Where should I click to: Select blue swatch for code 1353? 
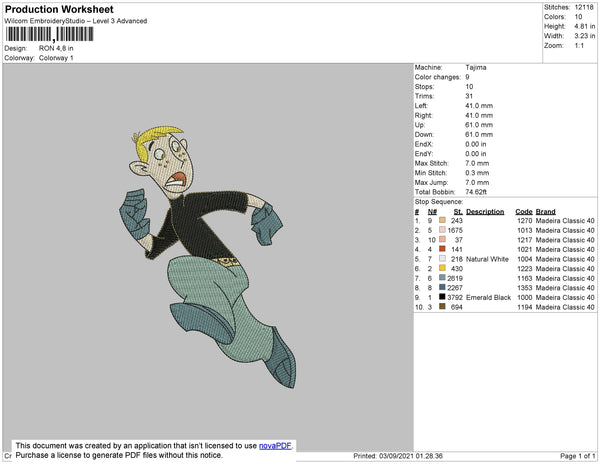(442, 287)
